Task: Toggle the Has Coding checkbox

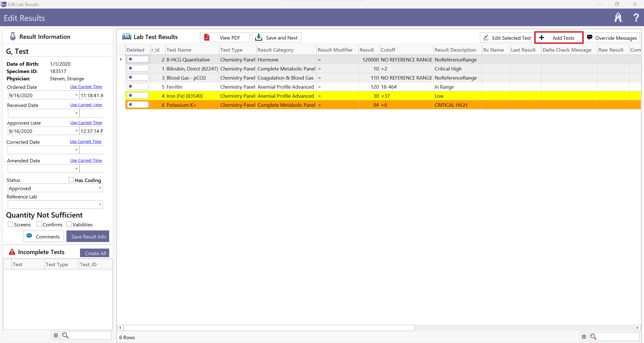Action: 71,180
